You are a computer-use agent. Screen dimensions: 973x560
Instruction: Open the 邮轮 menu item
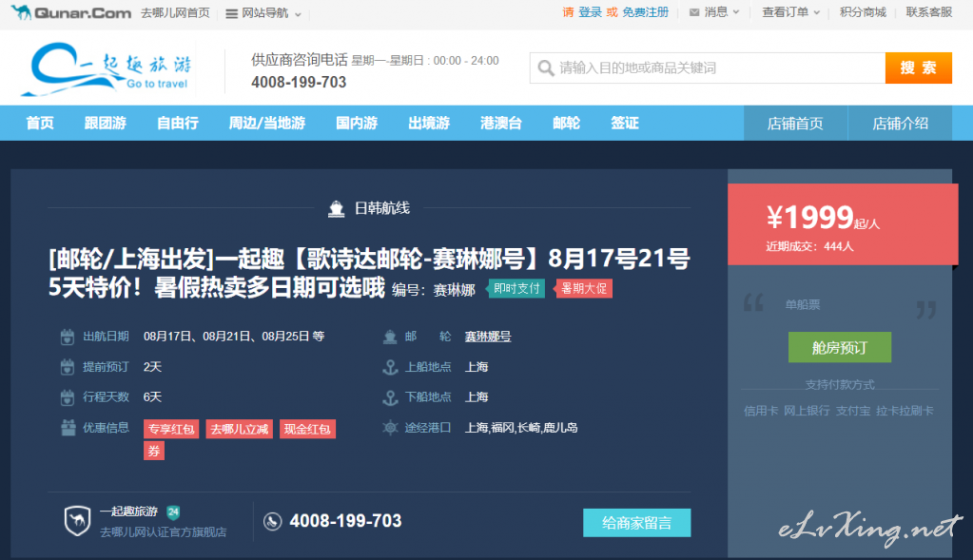(x=566, y=123)
